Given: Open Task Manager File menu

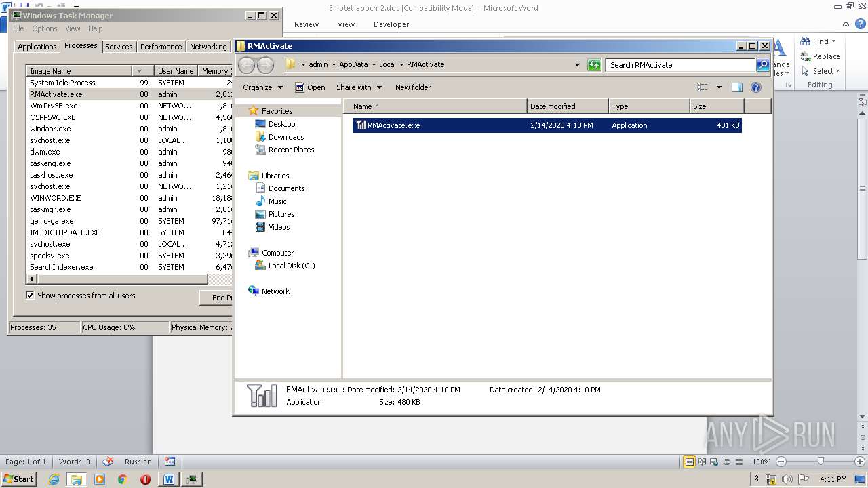Looking at the screenshot, I should point(18,28).
